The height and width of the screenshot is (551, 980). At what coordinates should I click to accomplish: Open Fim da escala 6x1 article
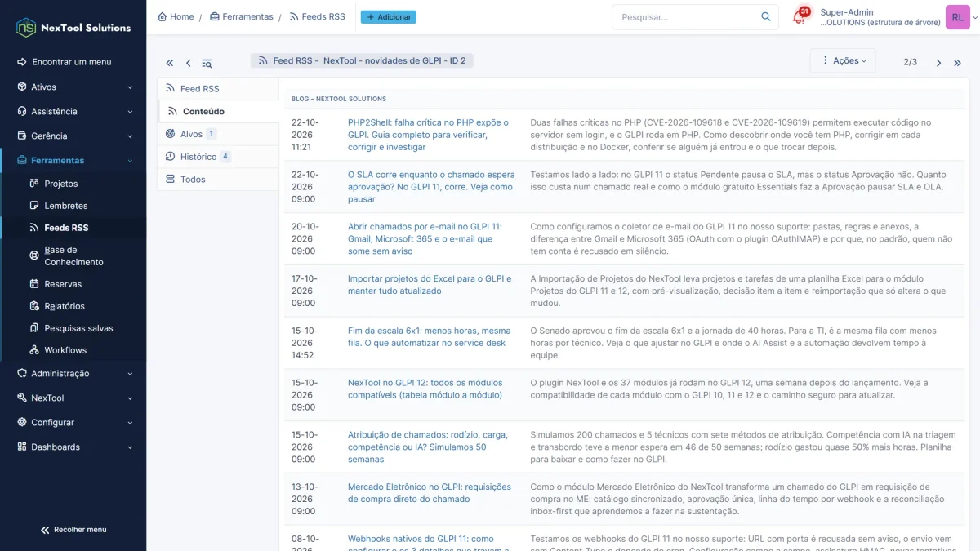429,337
